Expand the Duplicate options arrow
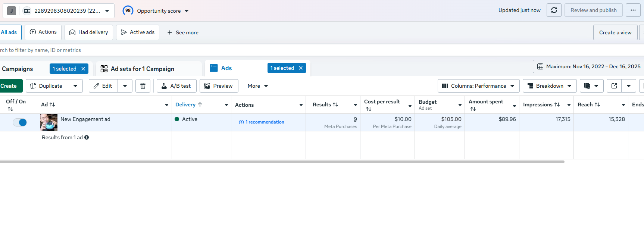This screenshot has width=644, height=237. click(75, 86)
